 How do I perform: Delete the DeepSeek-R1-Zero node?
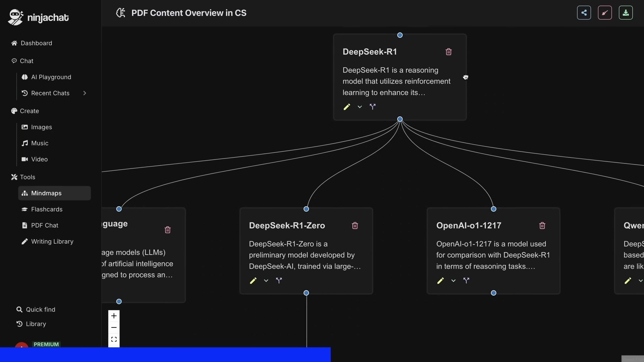click(355, 226)
